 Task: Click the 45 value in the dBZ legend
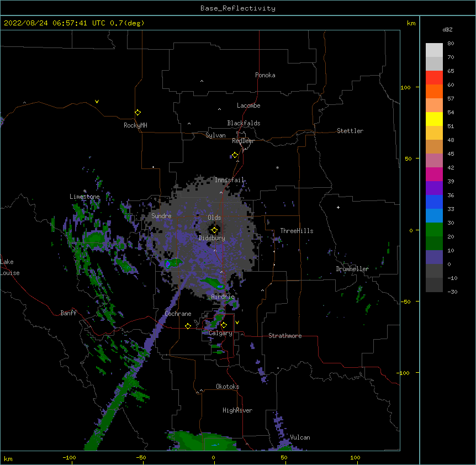pyautogui.click(x=451, y=154)
